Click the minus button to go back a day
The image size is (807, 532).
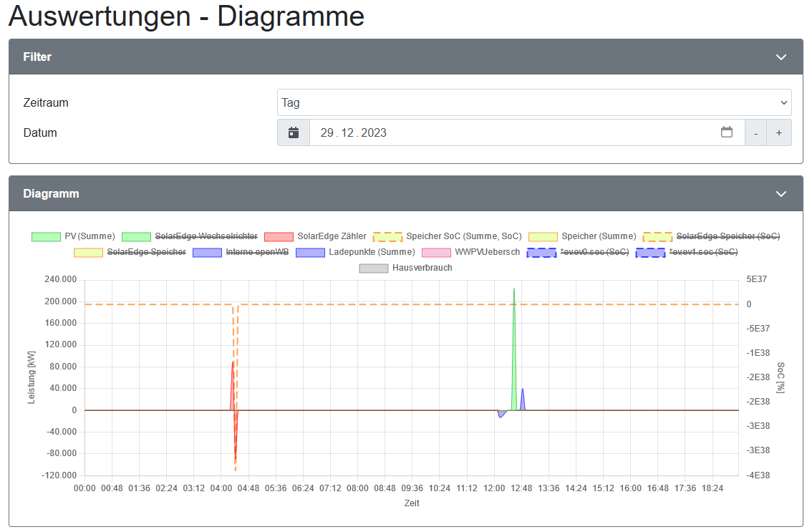pyautogui.click(x=755, y=133)
